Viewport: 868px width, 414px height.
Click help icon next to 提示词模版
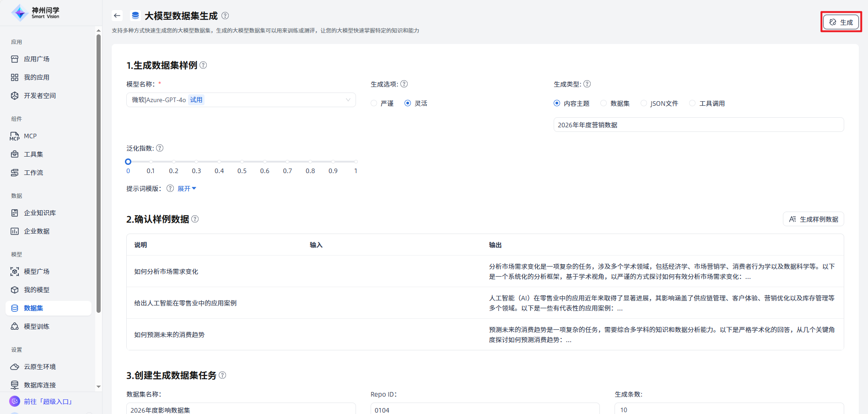pyautogui.click(x=170, y=188)
